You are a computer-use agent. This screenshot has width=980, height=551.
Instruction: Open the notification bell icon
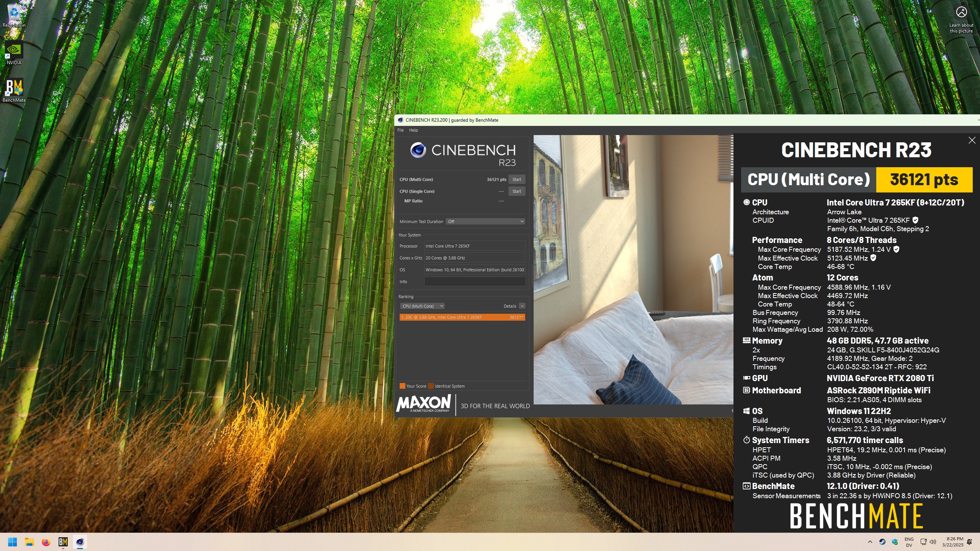coord(969,542)
